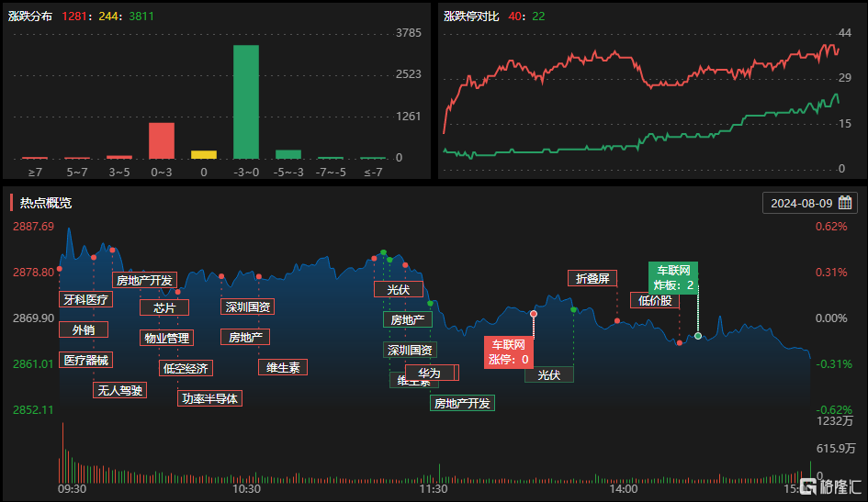Click the 车联网 炸板 green tooltip

click(673, 278)
